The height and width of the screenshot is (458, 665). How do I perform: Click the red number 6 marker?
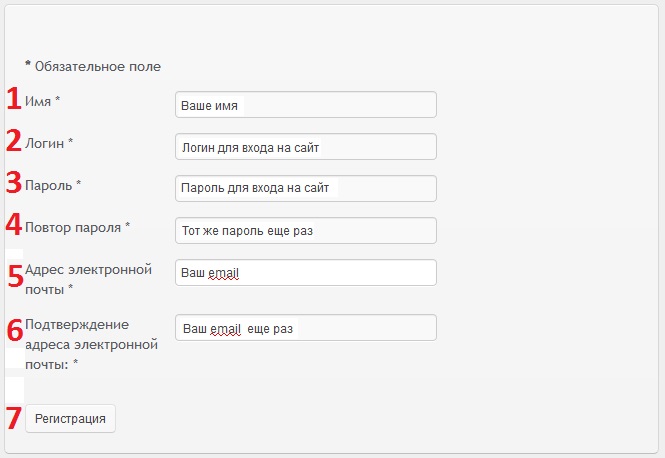tap(15, 330)
